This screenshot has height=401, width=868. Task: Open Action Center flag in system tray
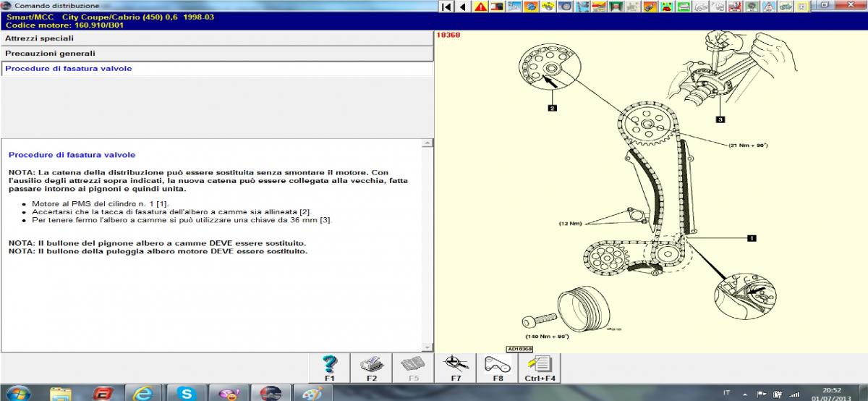(762, 394)
